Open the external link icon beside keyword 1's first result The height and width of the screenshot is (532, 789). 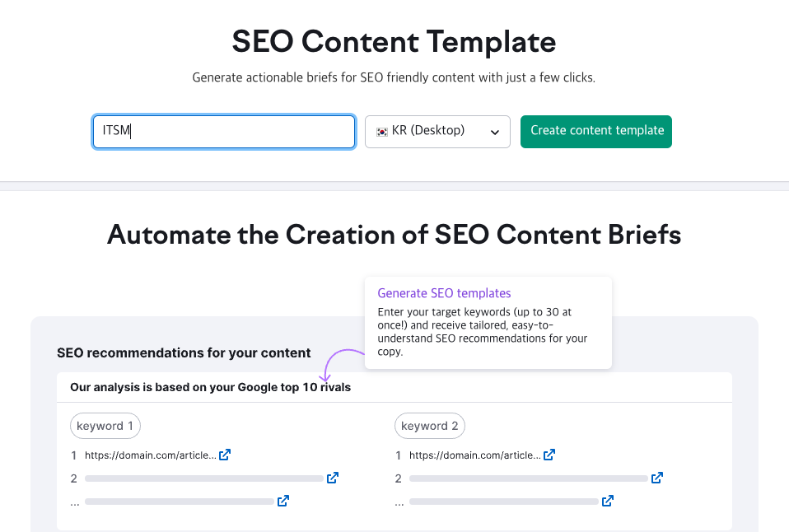(x=223, y=454)
